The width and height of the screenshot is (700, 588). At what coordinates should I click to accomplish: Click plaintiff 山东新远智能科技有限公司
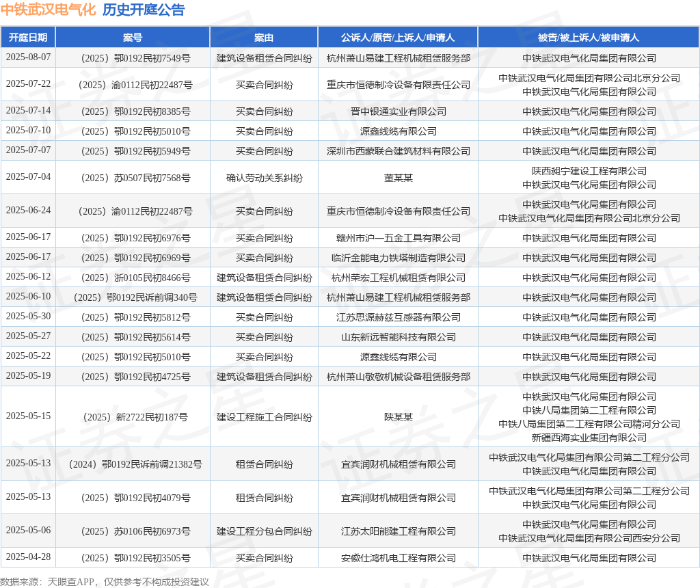tap(399, 337)
